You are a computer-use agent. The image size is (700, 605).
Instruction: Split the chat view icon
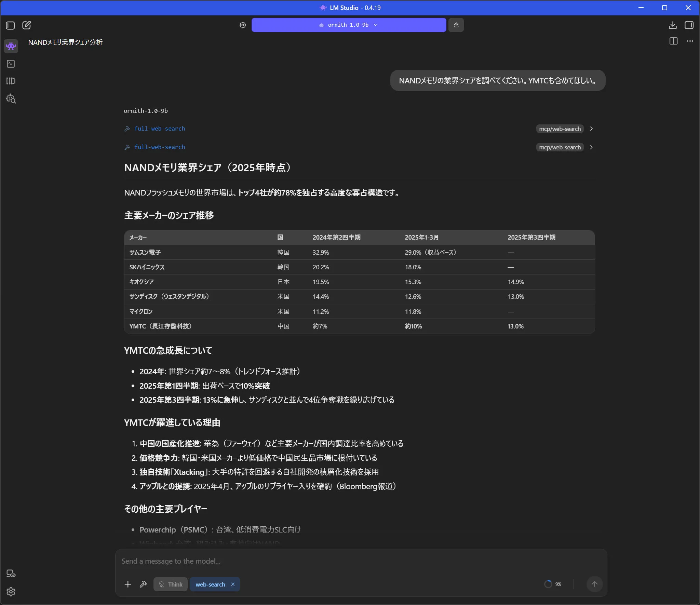point(673,41)
